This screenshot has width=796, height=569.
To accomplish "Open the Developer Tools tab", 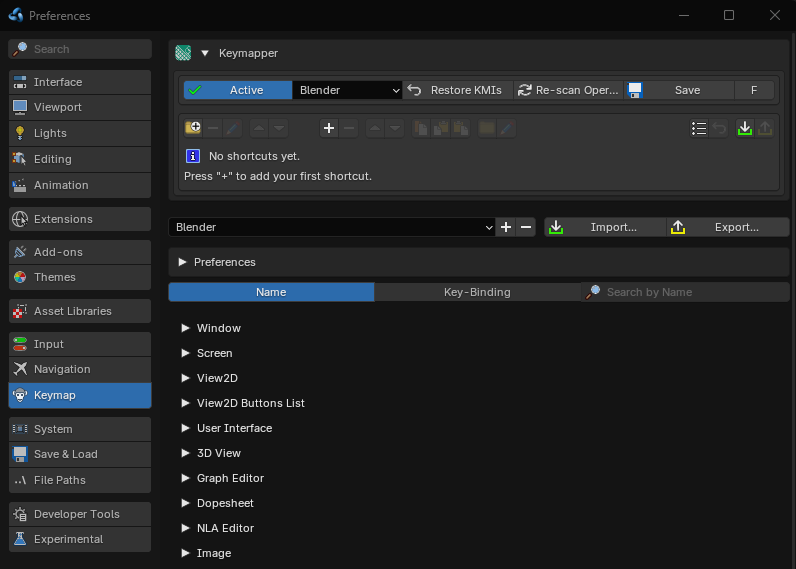I will [x=80, y=514].
